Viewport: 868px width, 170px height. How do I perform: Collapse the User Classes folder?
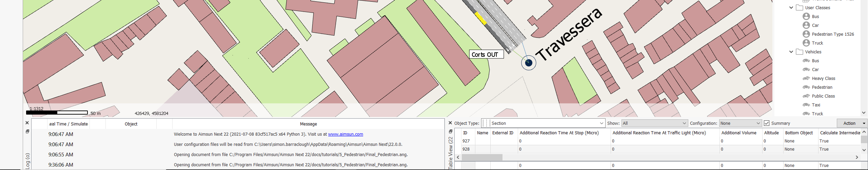(x=791, y=7)
